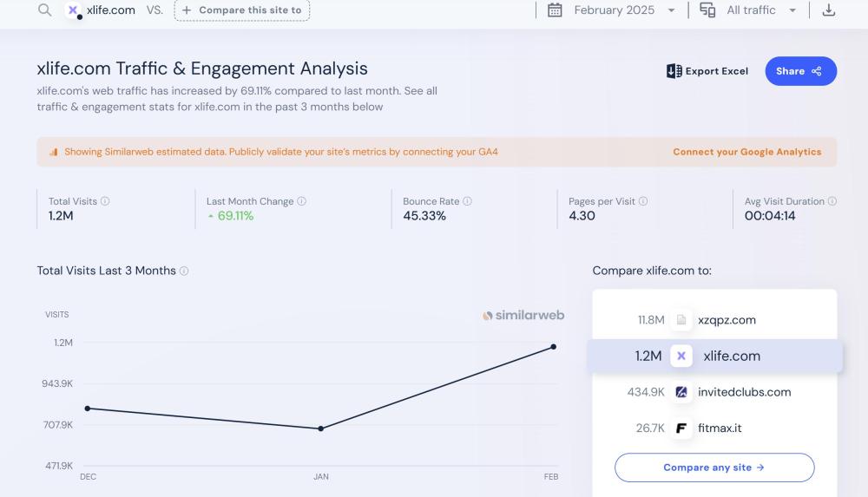Click the Avg Visit Duration info icon

coord(832,201)
